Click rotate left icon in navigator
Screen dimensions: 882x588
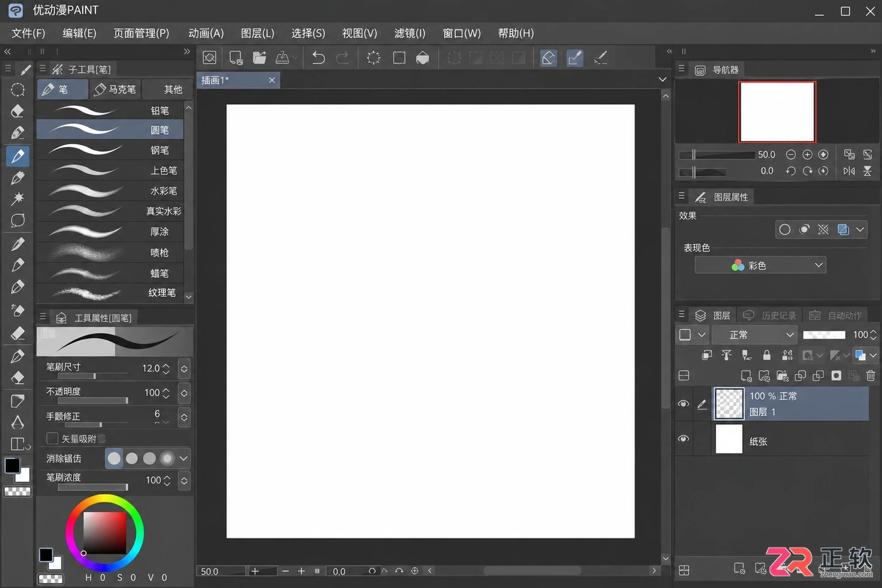pyautogui.click(x=791, y=171)
